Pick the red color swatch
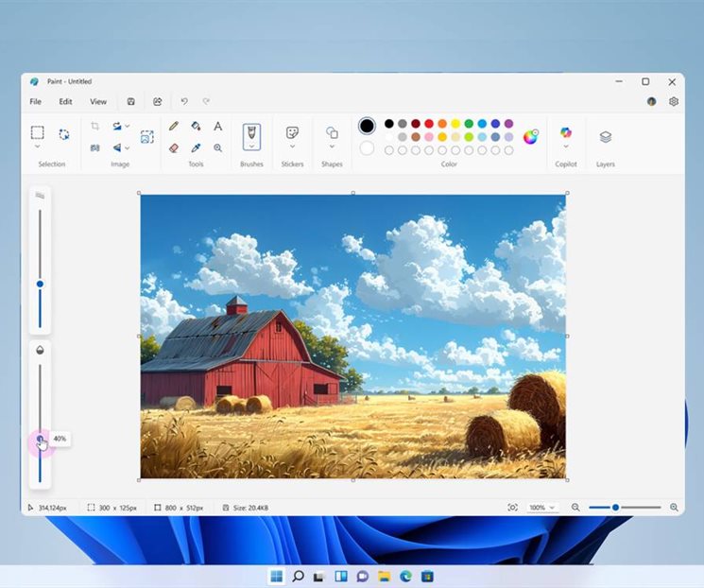Viewport: 704px width, 588px height. pyautogui.click(x=429, y=124)
